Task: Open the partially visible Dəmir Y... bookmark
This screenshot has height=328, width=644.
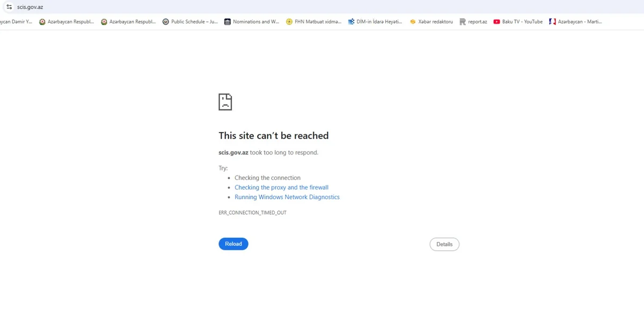Action: point(16,22)
